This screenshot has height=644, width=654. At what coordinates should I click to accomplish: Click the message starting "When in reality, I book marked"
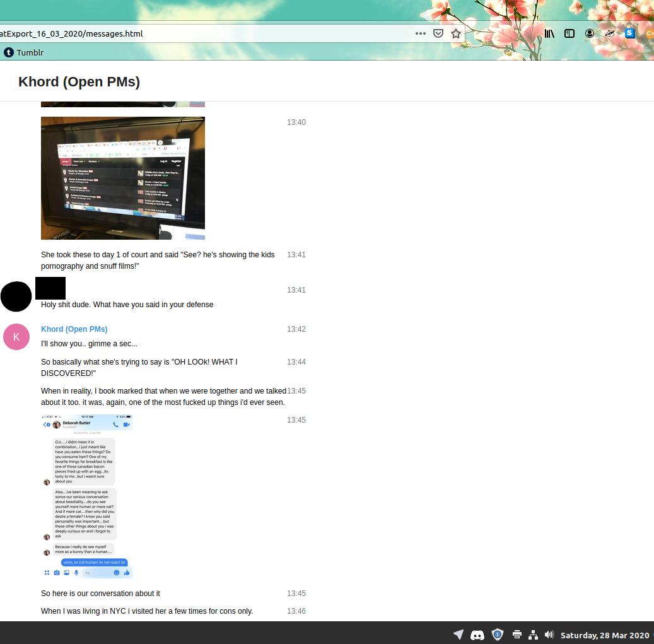163,397
